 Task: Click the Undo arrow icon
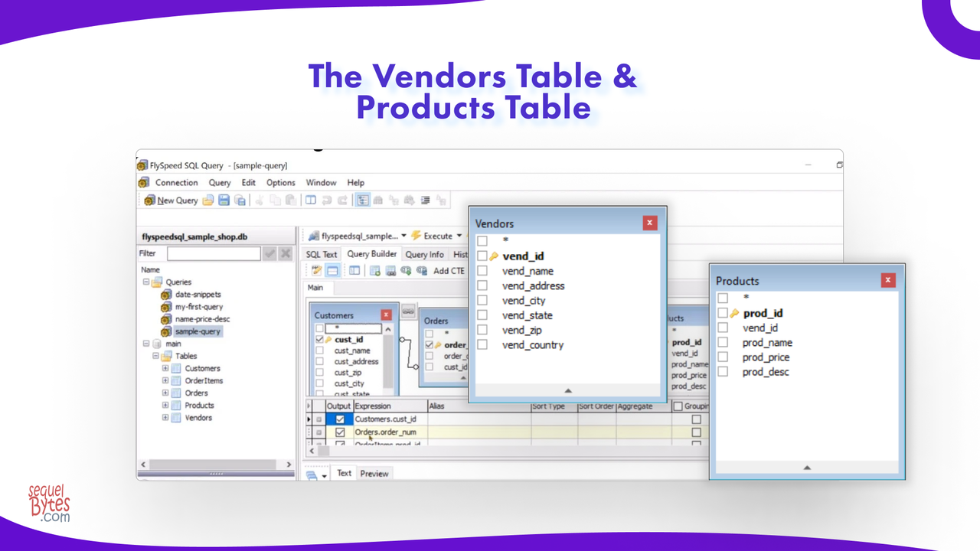pyautogui.click(x=327, y=201)
